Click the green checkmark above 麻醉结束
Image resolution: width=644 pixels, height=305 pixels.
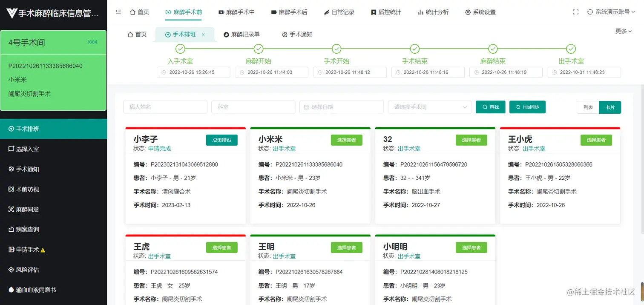[493, 49]
